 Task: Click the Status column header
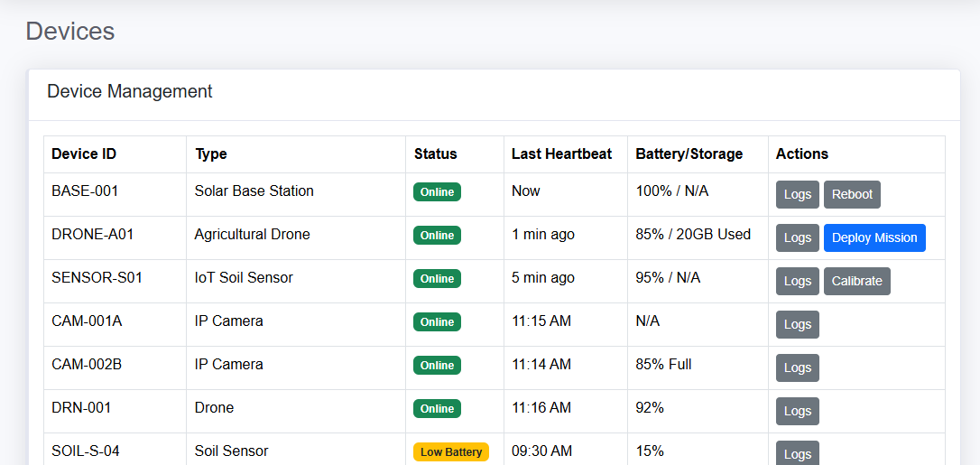pos(436,153)
